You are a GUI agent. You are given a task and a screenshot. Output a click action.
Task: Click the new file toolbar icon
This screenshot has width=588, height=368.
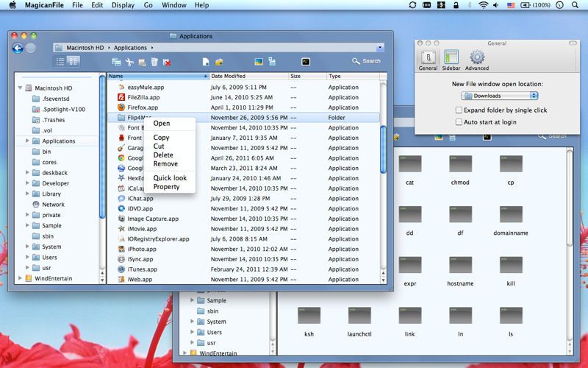pyautogui.click(x=206, y=62)
